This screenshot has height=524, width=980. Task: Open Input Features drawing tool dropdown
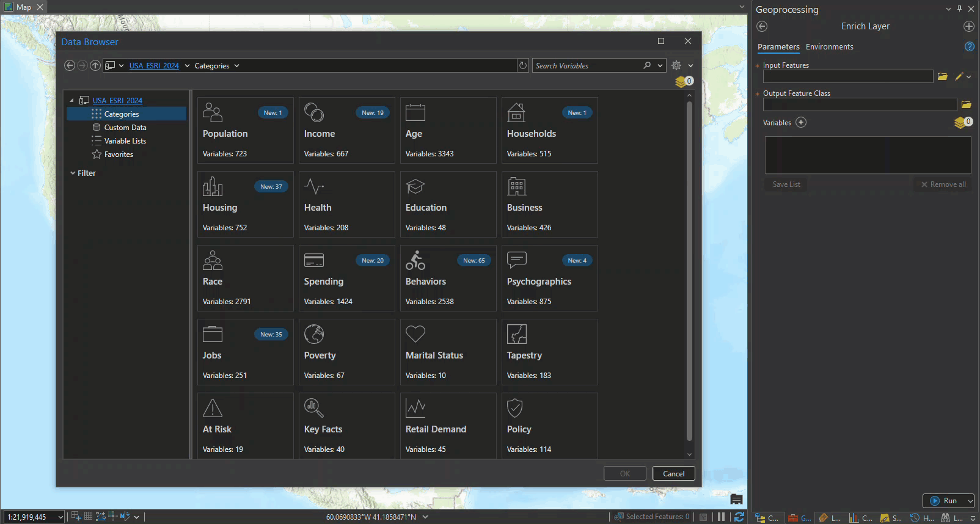click(x=968, y=76)
